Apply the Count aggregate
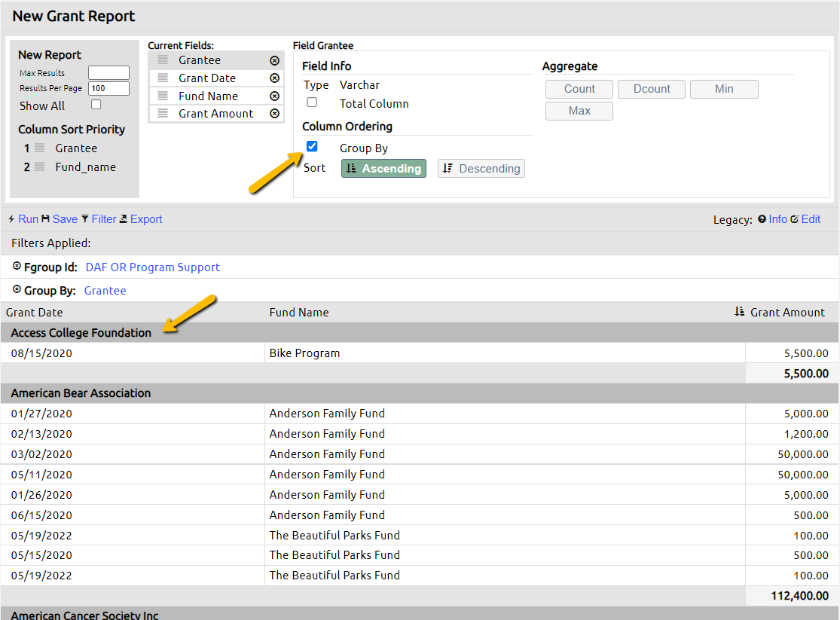Viewport: 840px width, 620px height. tap(579, 89)
